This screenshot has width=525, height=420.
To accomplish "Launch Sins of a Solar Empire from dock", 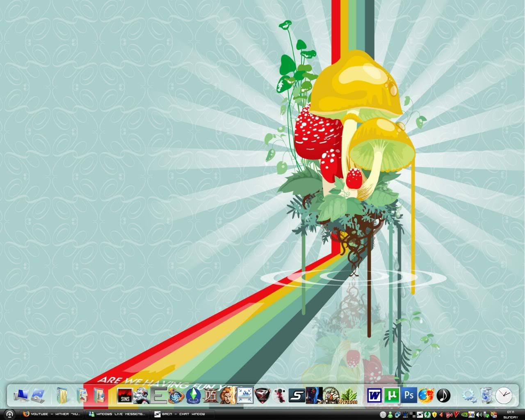I will coord(124,396).
